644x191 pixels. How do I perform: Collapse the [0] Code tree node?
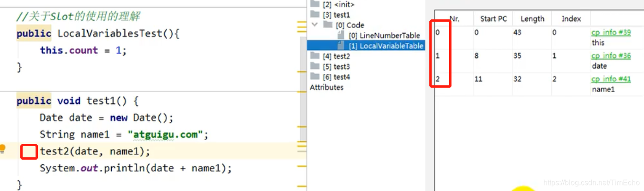point(314,25)
